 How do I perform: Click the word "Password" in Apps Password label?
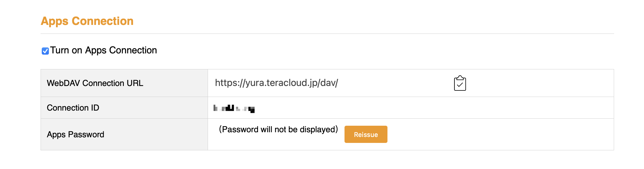tap(86, 135)
